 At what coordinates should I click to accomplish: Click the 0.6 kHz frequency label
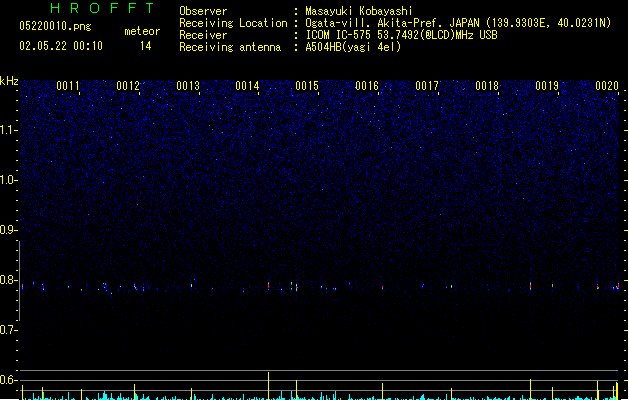pos(8,380)
